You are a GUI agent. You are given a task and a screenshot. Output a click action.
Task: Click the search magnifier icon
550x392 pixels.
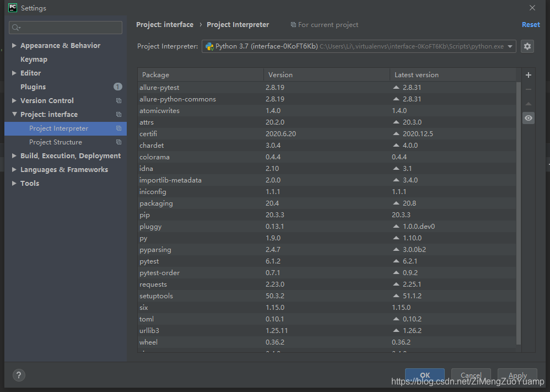16,28
